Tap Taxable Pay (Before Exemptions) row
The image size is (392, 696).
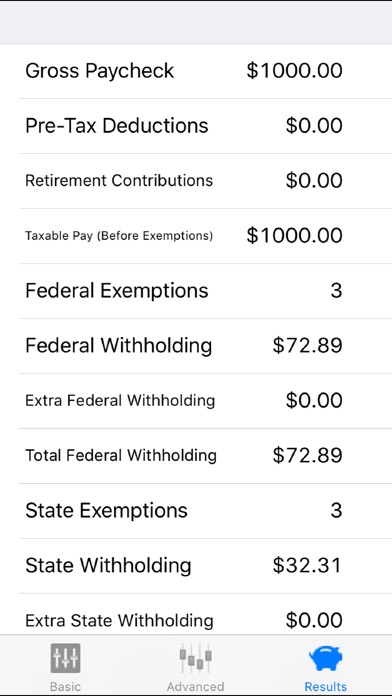196,236
